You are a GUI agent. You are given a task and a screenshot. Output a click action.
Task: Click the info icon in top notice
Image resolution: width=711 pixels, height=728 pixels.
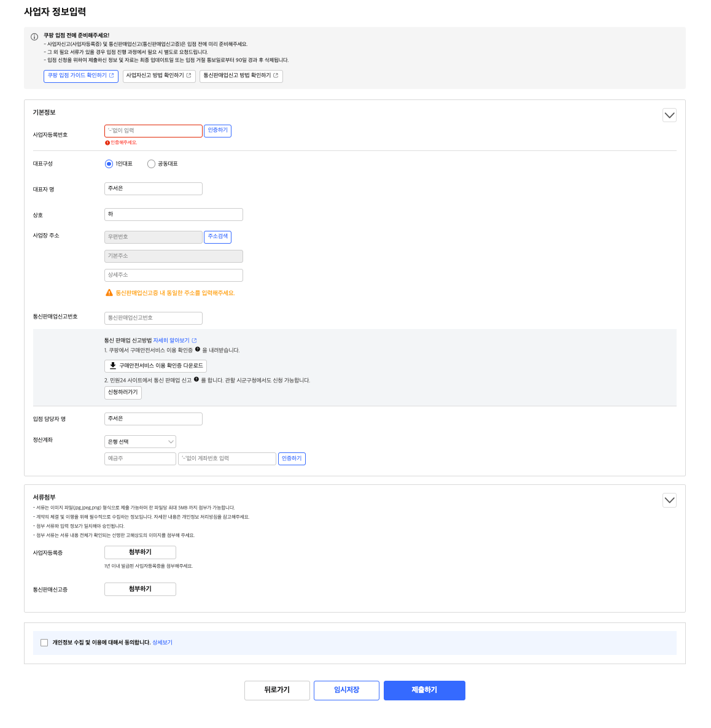coord(34,37)
